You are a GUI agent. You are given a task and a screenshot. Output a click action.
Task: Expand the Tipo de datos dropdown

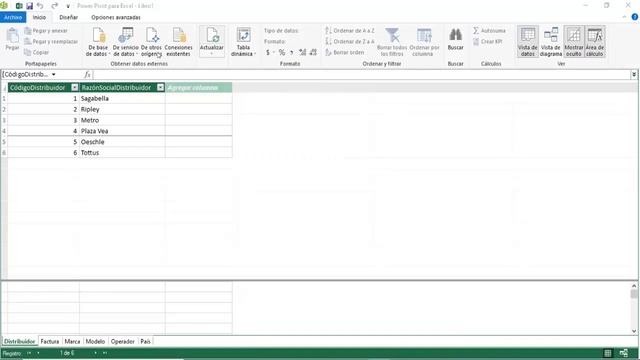(281, 31)
